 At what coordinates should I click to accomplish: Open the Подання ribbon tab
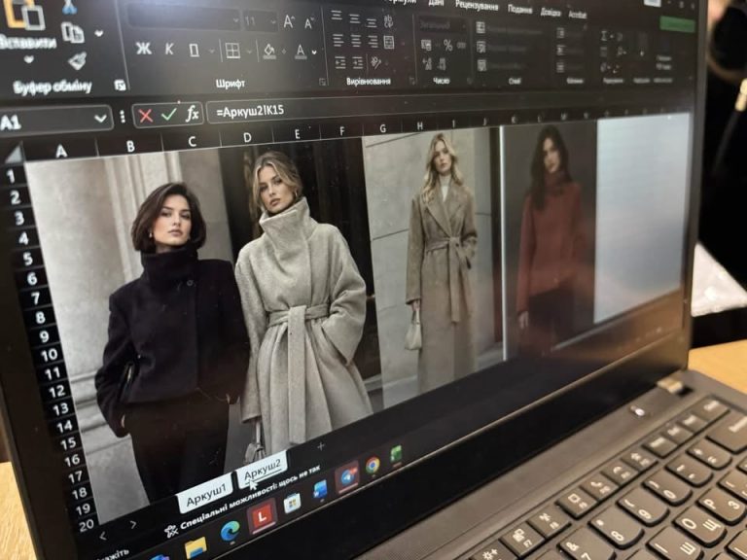[x=519, y=9]
